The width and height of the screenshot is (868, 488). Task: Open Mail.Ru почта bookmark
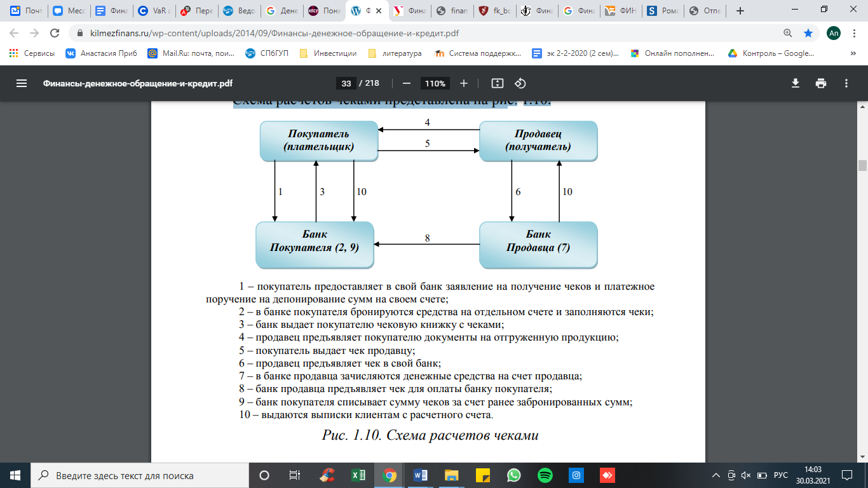coord(191,53)
